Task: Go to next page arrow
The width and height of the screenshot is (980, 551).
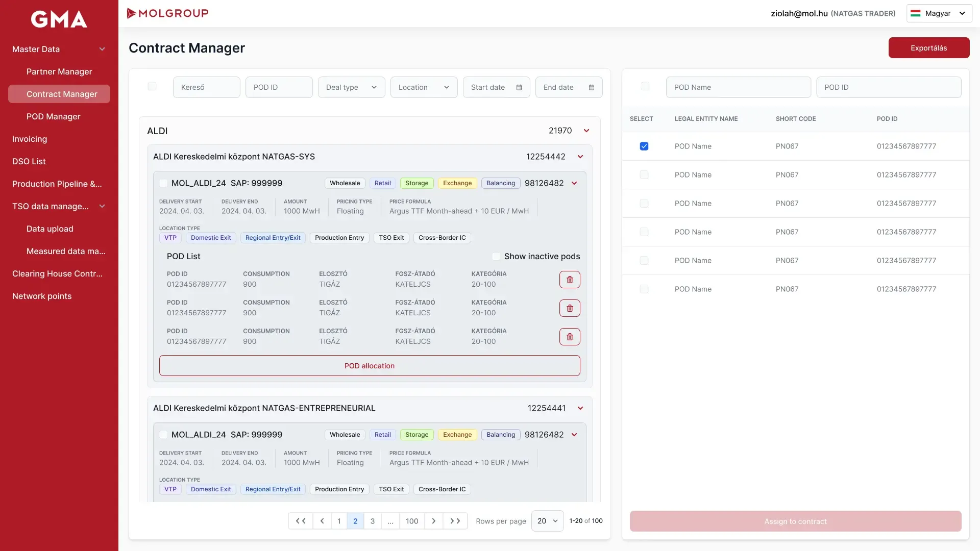Action: pos(434,521)
